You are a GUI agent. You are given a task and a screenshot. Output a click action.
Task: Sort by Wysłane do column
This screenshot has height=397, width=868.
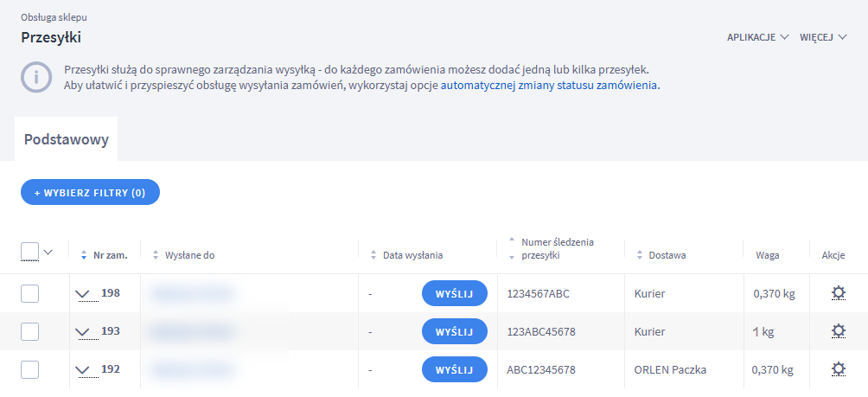pos(156,255)
